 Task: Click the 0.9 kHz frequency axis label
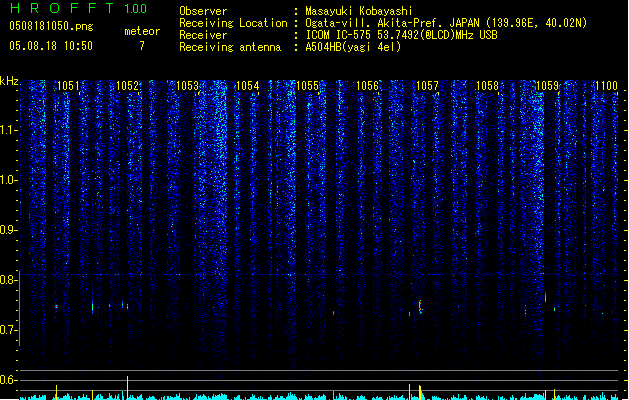click(8, 230)
